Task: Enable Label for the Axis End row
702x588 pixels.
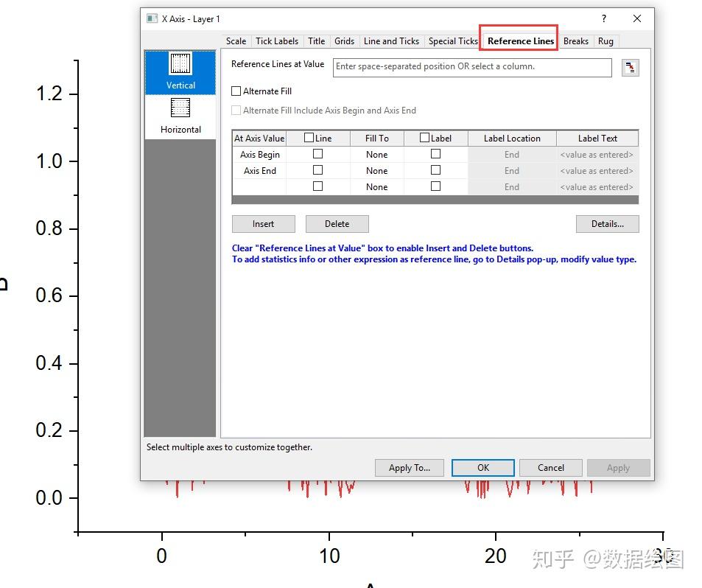Action: click(435, 170)
